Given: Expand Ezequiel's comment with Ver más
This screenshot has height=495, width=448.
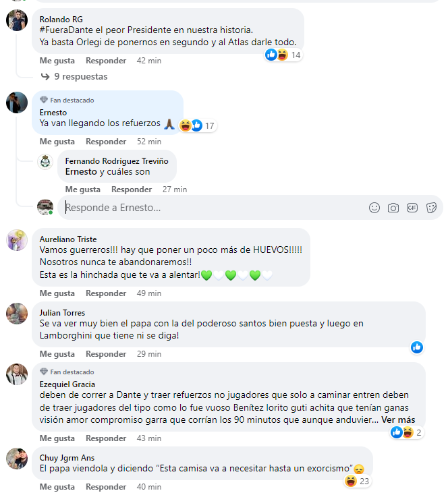Looking at the screenshot, I should pos(398,420).
